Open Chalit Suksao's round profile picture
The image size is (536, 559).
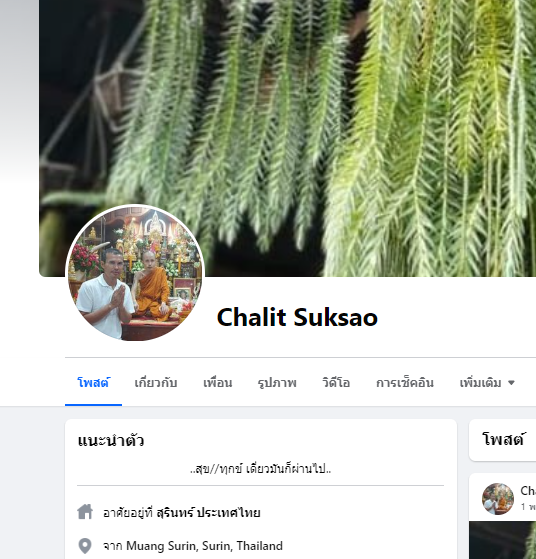coord(135,273)
